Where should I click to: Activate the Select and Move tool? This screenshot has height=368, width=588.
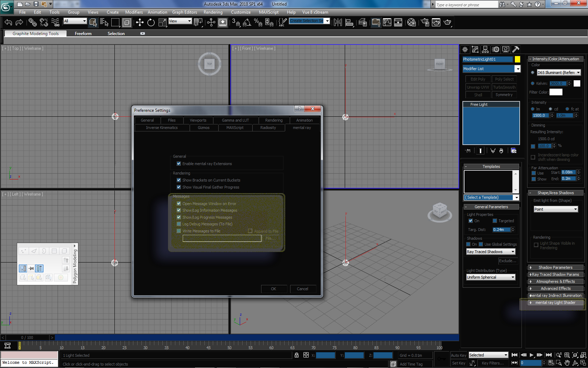click(x=140, y=22)
